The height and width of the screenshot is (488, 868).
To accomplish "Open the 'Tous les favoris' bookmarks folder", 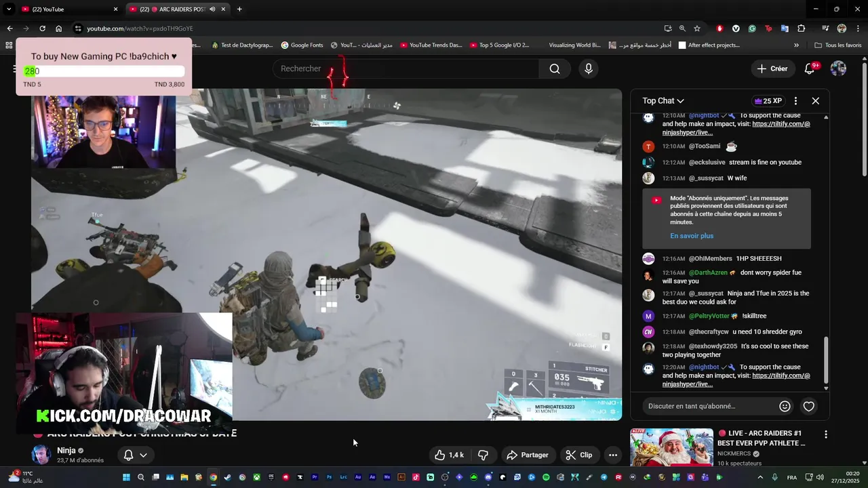I will click(838, 45).
